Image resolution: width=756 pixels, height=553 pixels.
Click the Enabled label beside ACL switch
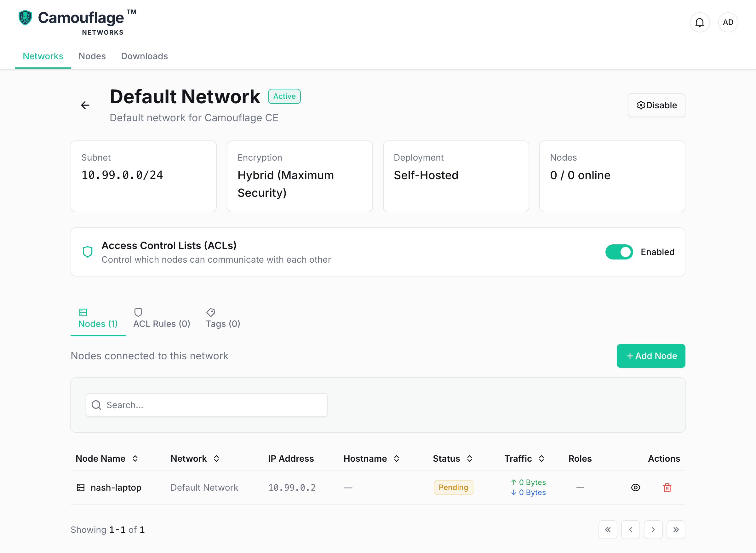(x=658, y=252)
